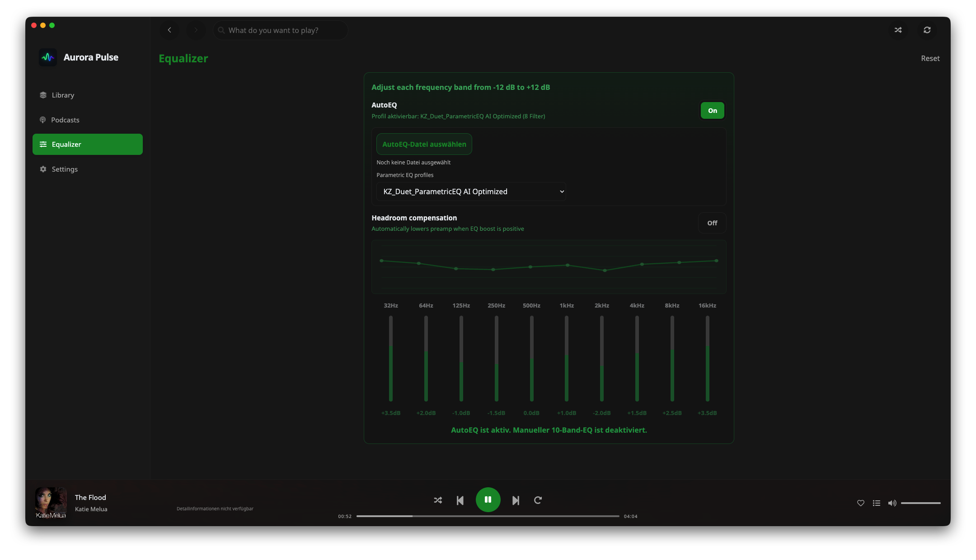Click the search input field

(x=280, y=30)
